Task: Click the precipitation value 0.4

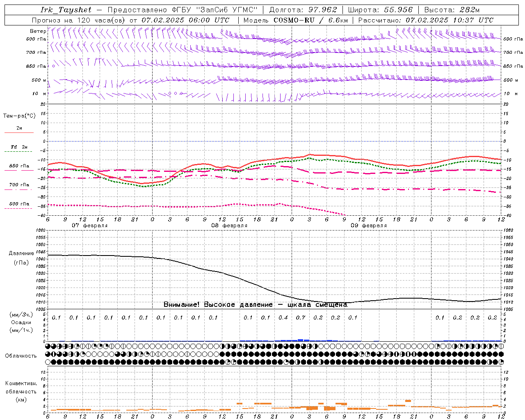Action: (x=283, y=317)
